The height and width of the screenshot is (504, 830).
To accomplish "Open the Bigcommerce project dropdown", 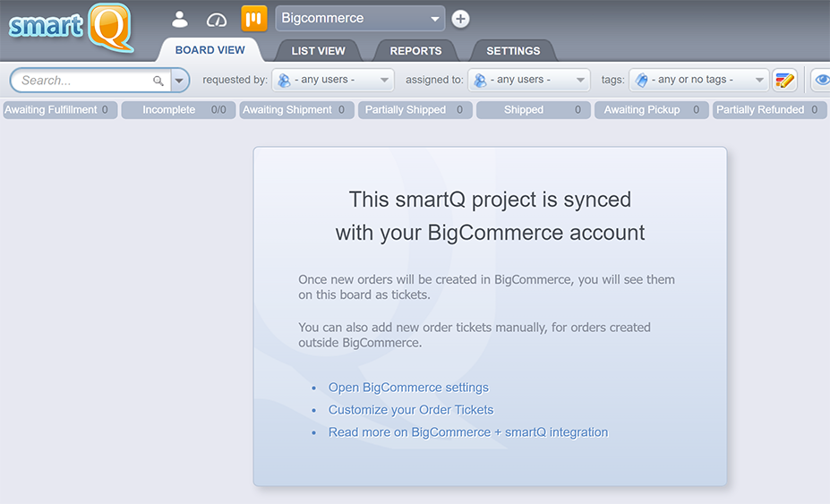I will pyautogui.click(x=360, y=19).
